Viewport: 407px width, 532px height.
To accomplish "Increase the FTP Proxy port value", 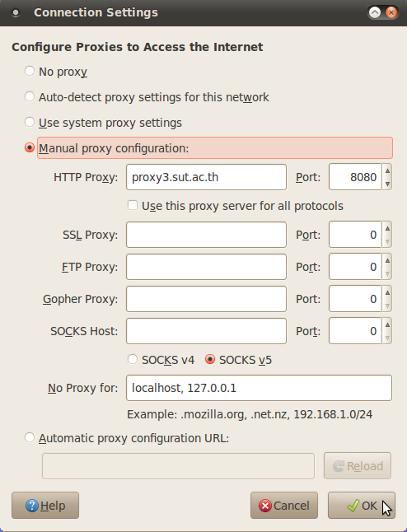I will [x=387, y=260].
